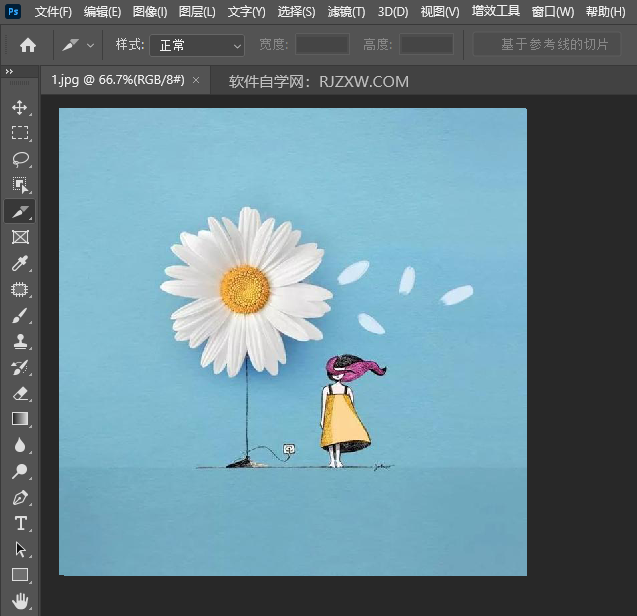Pick the Lasso tool
The image size is (637, 616).
(x=20, y=159)
